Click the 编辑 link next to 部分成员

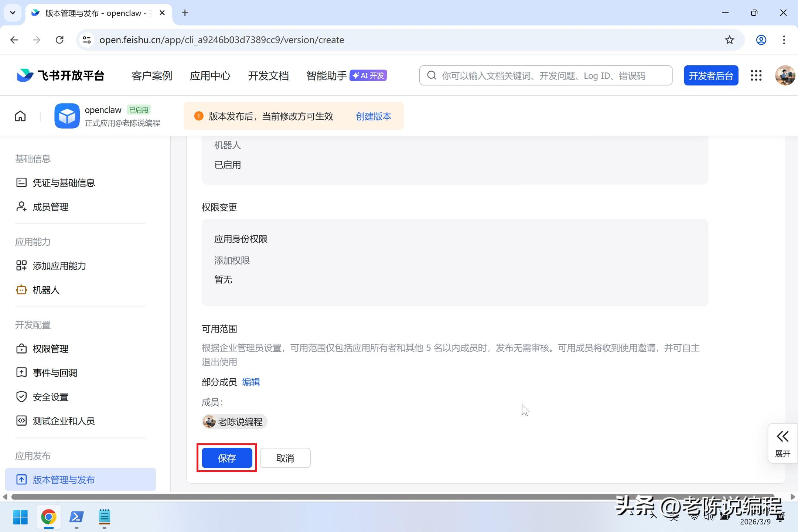251,382
